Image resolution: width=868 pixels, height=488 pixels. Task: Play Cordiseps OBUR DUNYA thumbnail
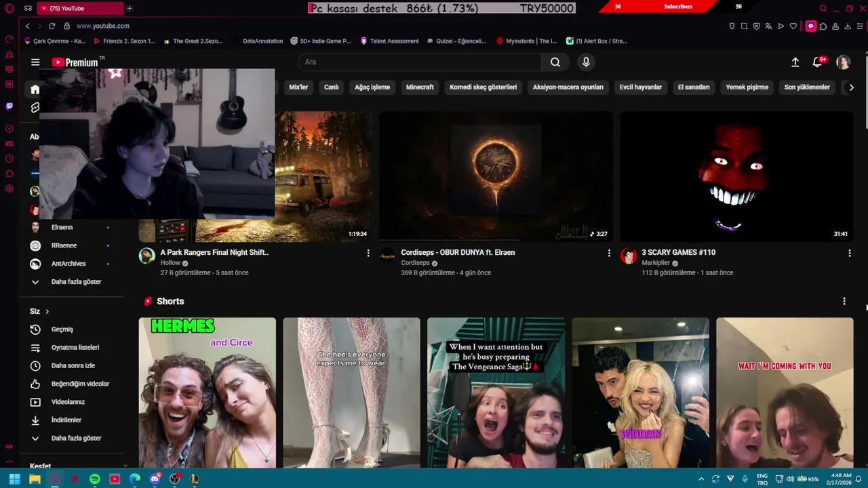point(496,176)
